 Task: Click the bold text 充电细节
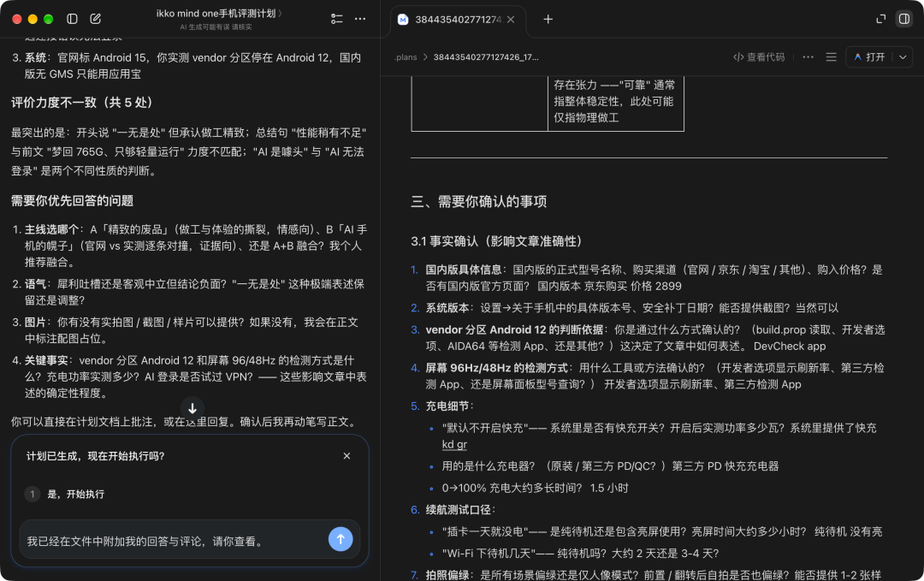click(447, 406)
